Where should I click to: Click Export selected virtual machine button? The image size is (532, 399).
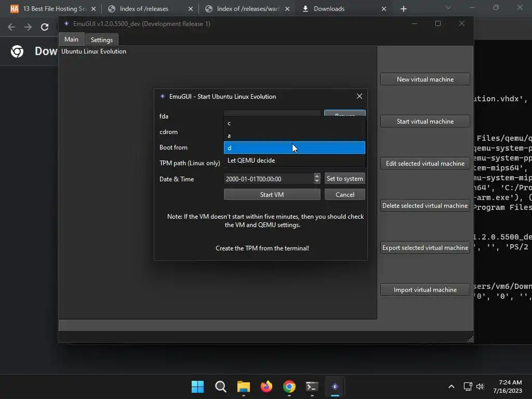point(425,247)
